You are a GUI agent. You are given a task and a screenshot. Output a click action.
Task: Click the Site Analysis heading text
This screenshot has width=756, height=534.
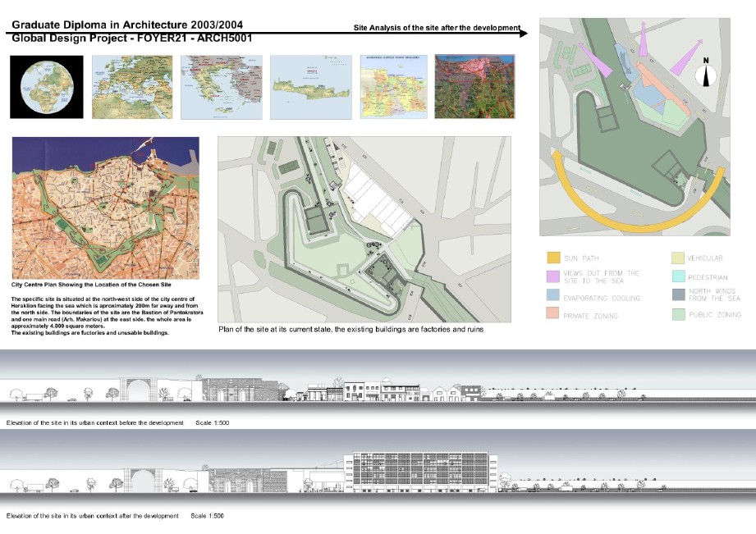tap(437, 28)
